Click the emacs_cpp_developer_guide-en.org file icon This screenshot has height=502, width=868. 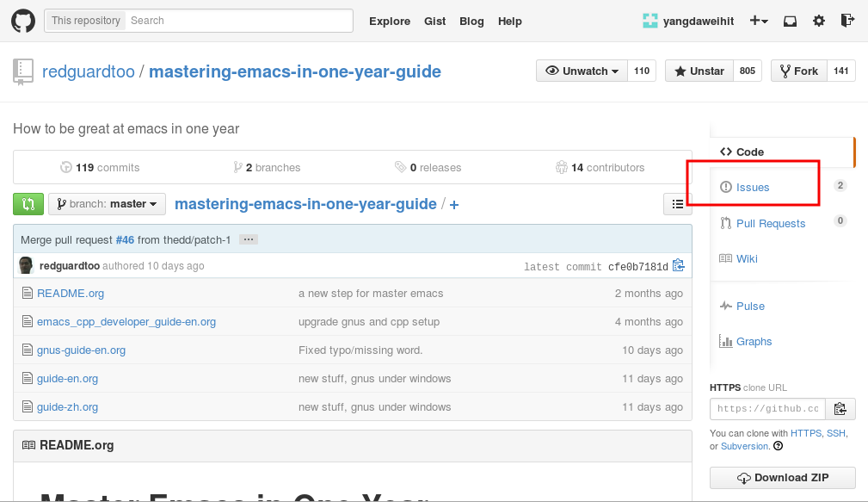pos(28,321)
